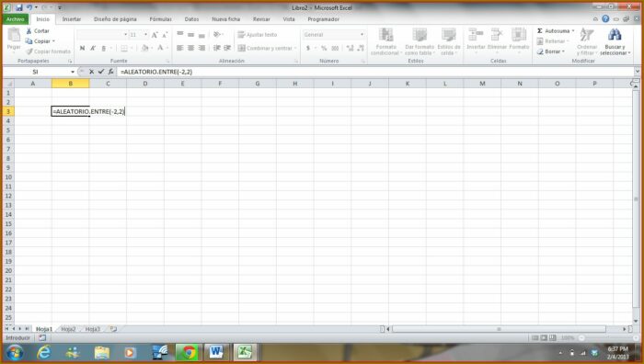
Task: Apply currency $ number format
Action: pyautogui.click(x=308, y=48)
